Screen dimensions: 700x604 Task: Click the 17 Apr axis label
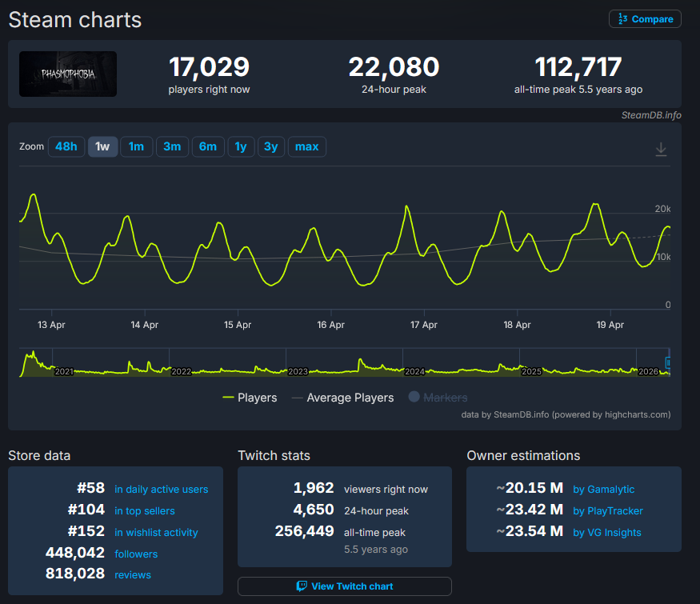424,325
